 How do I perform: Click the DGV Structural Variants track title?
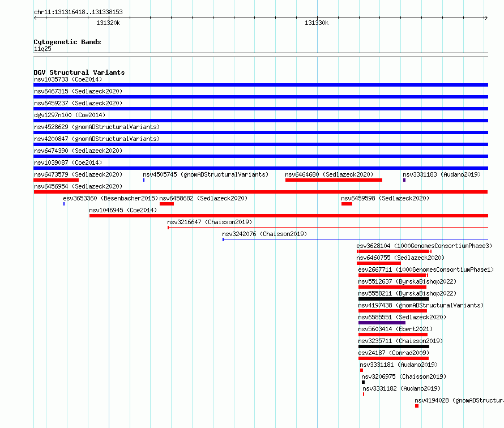pos(79,72)
